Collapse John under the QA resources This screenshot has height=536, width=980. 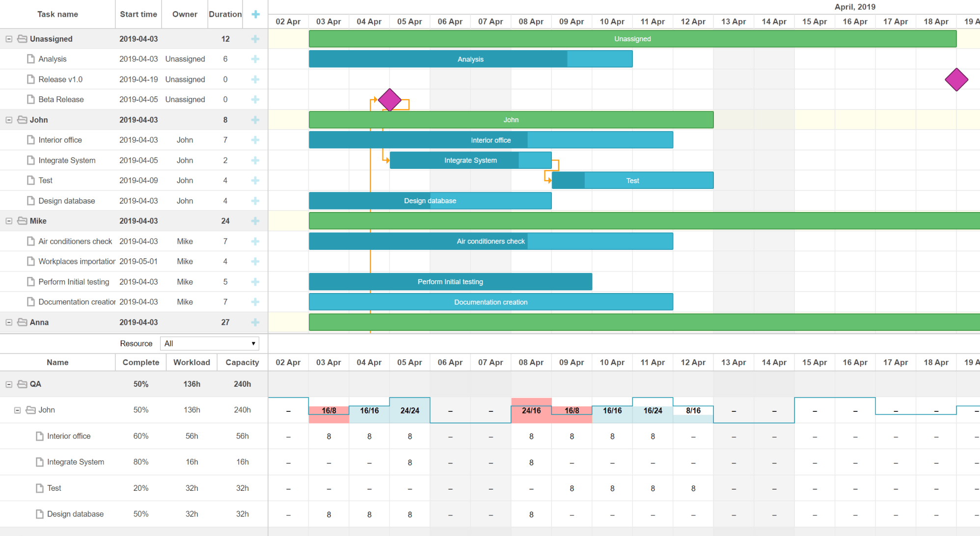pyautogui.click(x=17, y=410)
